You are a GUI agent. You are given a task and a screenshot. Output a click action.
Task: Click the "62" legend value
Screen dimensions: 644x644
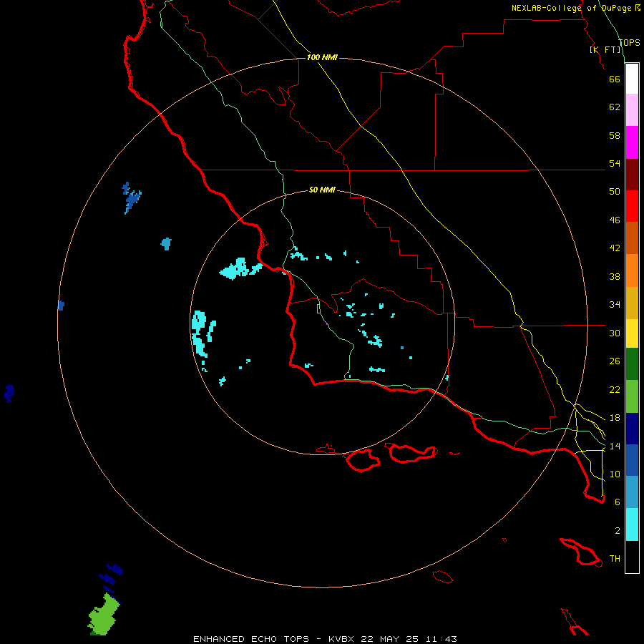coord(615,107)
